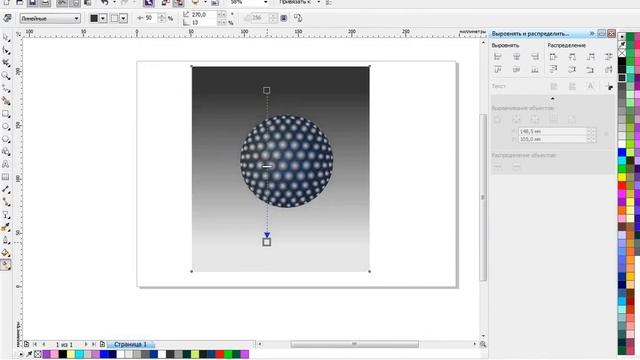
Task: Select the Shape tool in the toolbox
Action: 6,50
